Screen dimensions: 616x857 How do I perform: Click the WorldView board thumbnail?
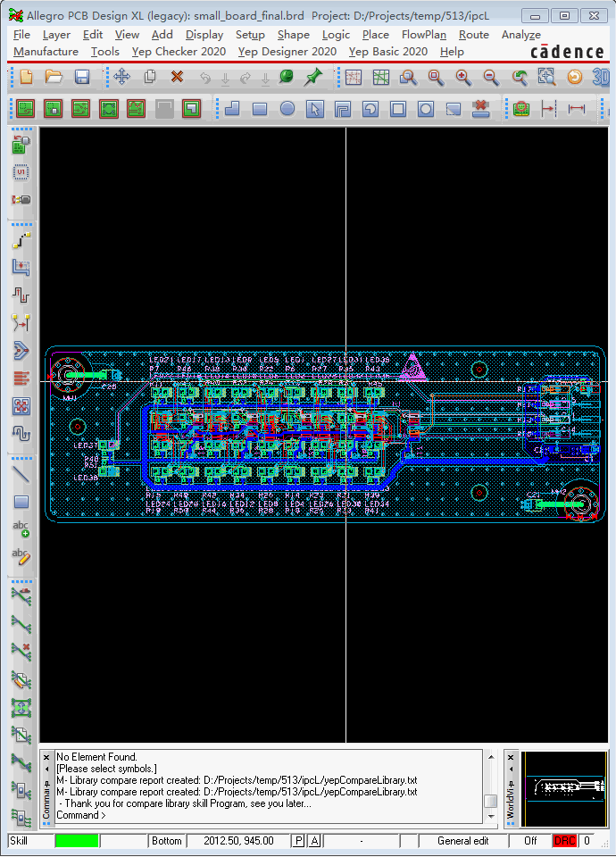[x=564, y=788]
